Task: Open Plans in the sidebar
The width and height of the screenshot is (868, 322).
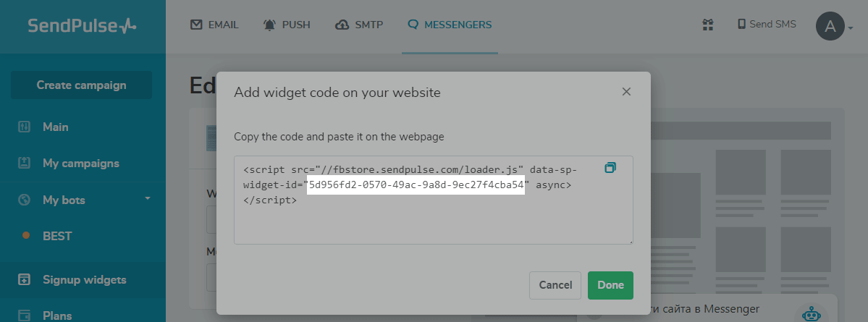Action: [x=57, y=316]
